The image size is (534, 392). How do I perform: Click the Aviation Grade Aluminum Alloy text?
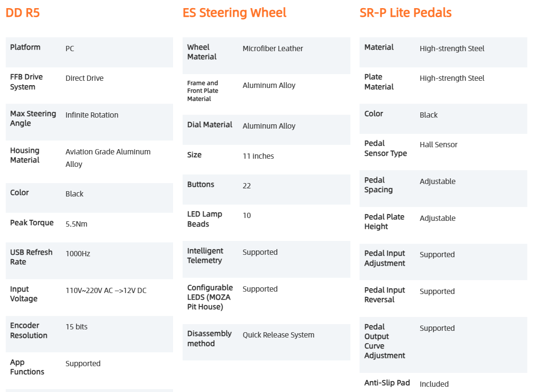point(108,158)
